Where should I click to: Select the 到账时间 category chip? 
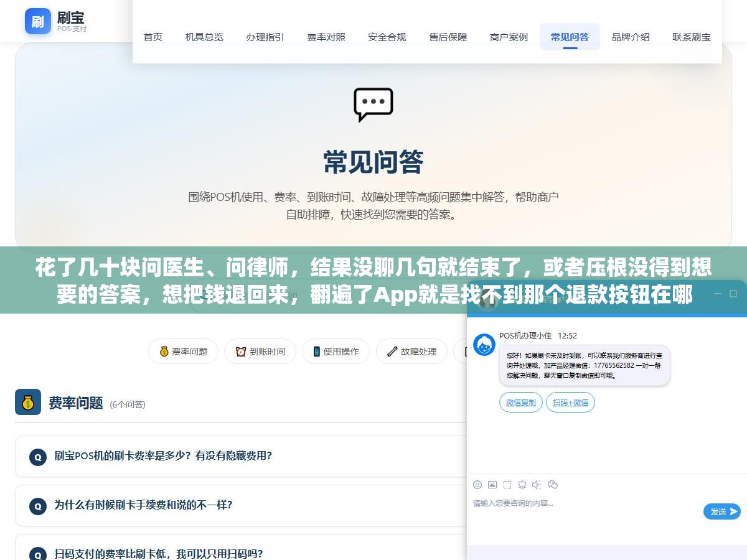pyautogui.click(x=260, y=352)
